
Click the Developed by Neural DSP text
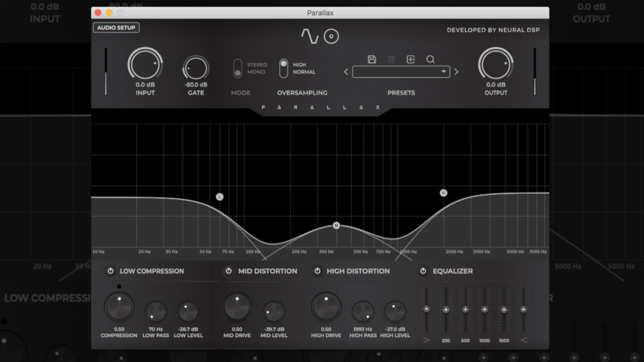pos(493,30)
